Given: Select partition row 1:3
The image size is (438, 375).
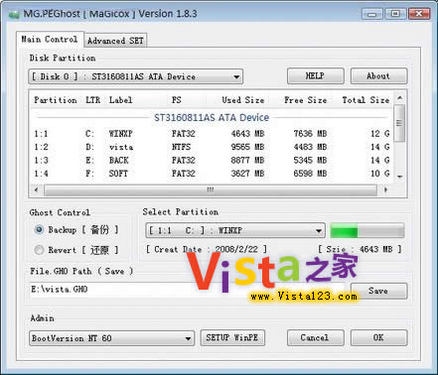Looking at the screenshot, I should (x=212, y=161).
